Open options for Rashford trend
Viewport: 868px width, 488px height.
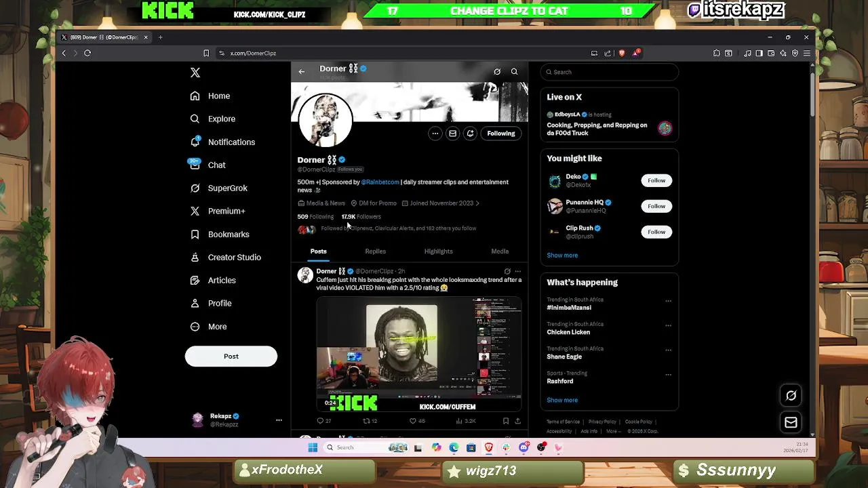point(668,375)
